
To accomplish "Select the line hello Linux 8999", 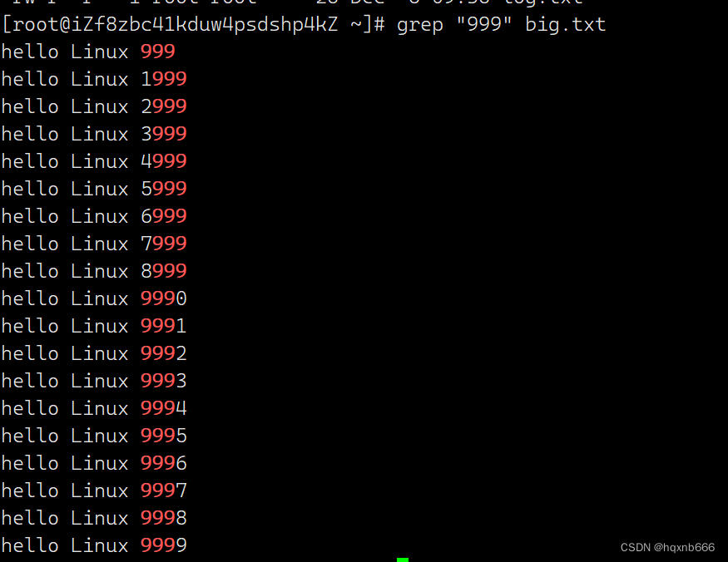I will [94, 270].
